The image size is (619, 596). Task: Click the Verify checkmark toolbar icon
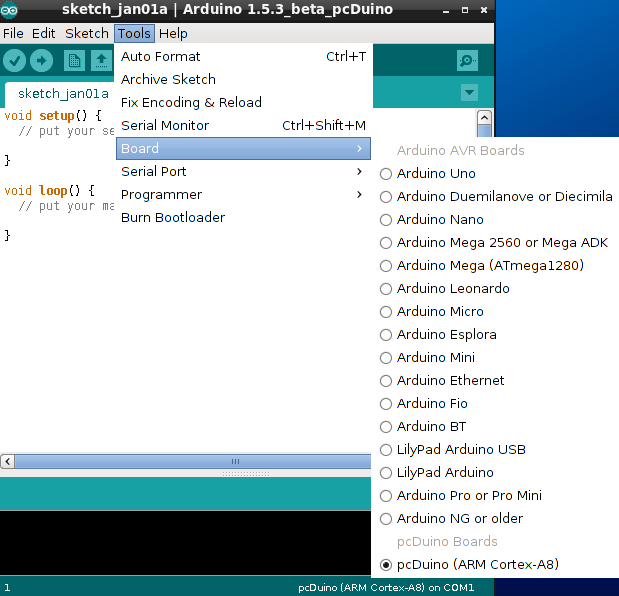[x=15, y=61]
